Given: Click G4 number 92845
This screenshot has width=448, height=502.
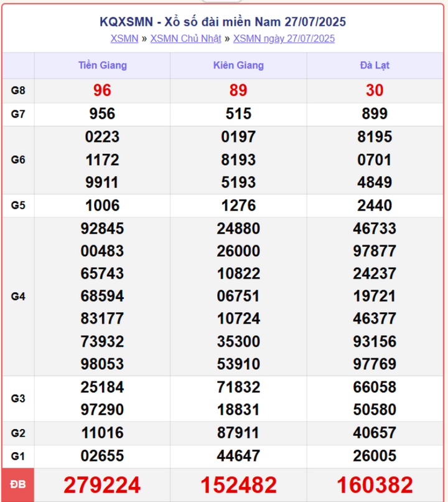Looking at the screenshot, I should click(102, 229).
